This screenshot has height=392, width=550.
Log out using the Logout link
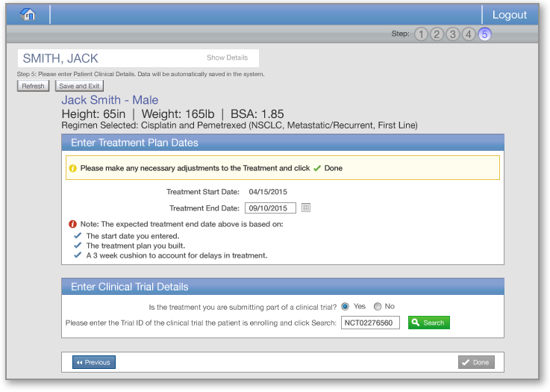click(x=510, y=15)
